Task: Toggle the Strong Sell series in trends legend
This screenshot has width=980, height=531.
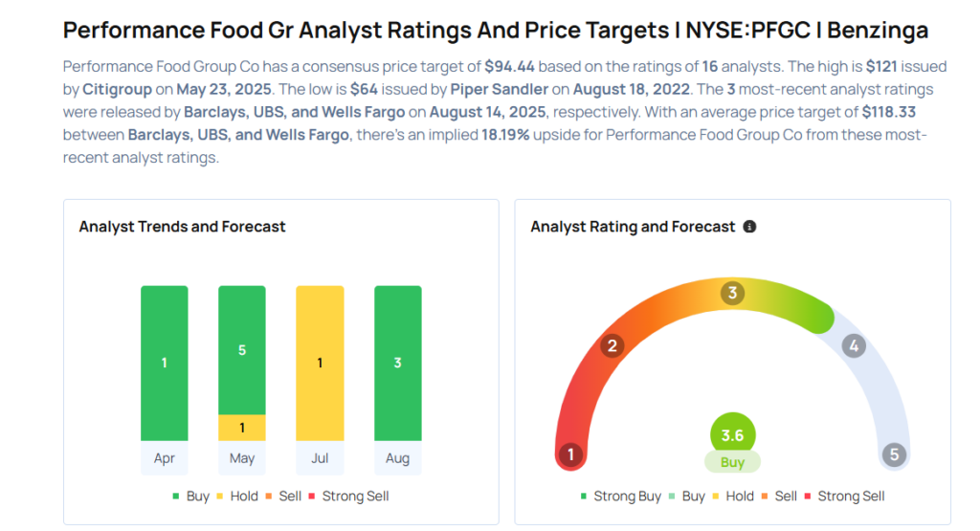Action: point(350,497)
